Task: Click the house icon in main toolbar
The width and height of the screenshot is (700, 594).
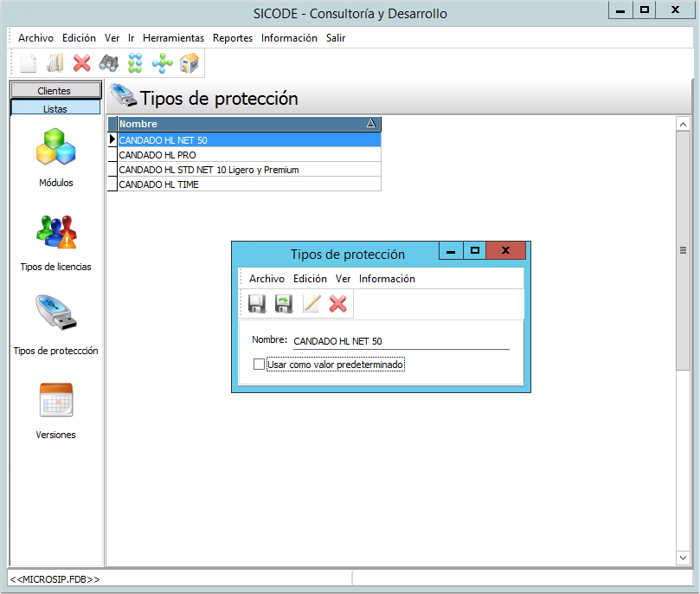Action: pyautogui.click(x=189, y=62)
